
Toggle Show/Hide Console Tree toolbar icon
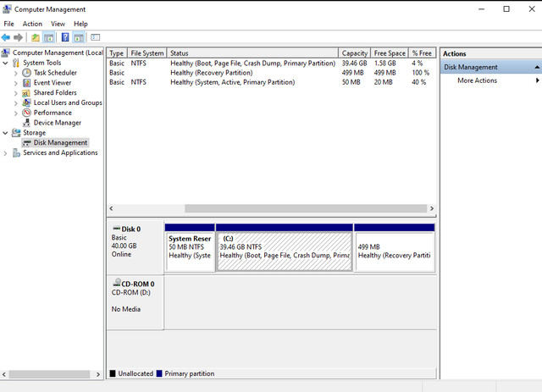[49, 37]
